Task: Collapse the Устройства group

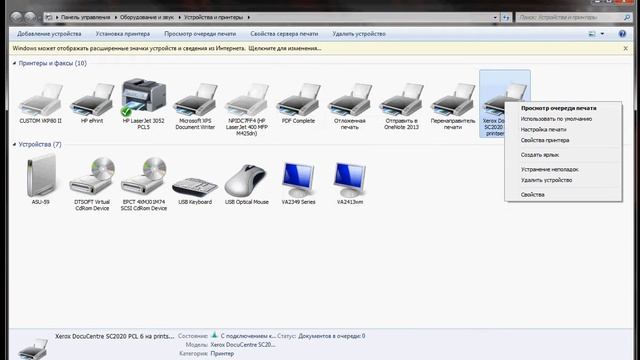Action: (x=14, y=144)
